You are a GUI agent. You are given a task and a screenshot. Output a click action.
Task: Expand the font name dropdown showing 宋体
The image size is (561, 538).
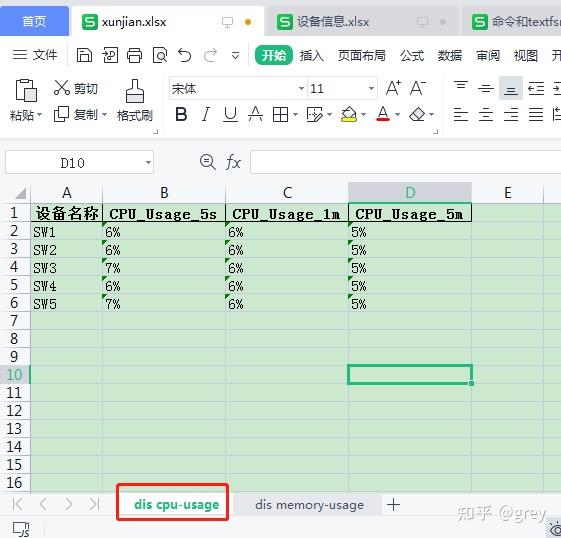(301, 88)
